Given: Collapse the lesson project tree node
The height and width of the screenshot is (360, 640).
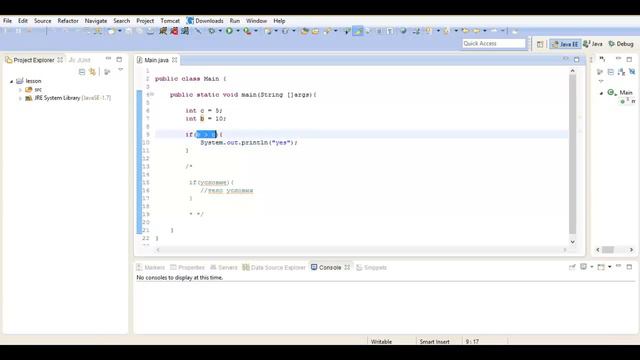Looking at the screenshot, I should [11, 81].
